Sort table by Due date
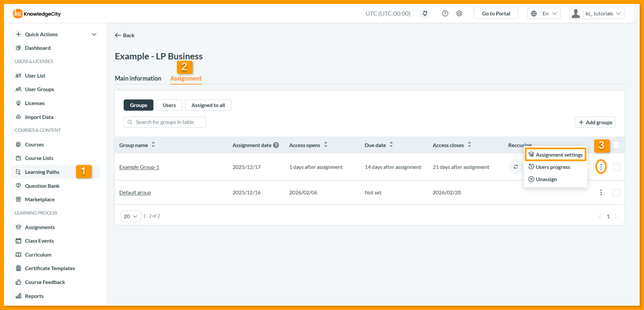Viewport: 644px width, 310px height. pyautogui.click(x=391, y=145)
